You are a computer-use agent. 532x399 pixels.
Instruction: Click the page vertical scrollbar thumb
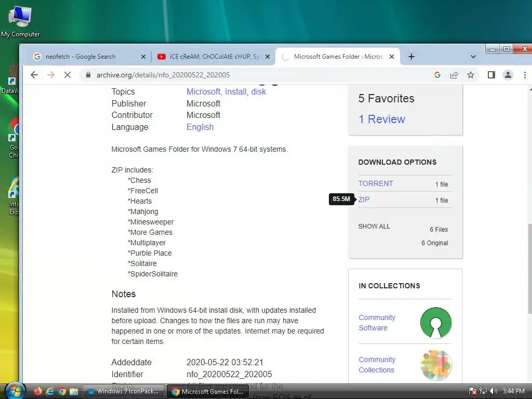(529, 268)
